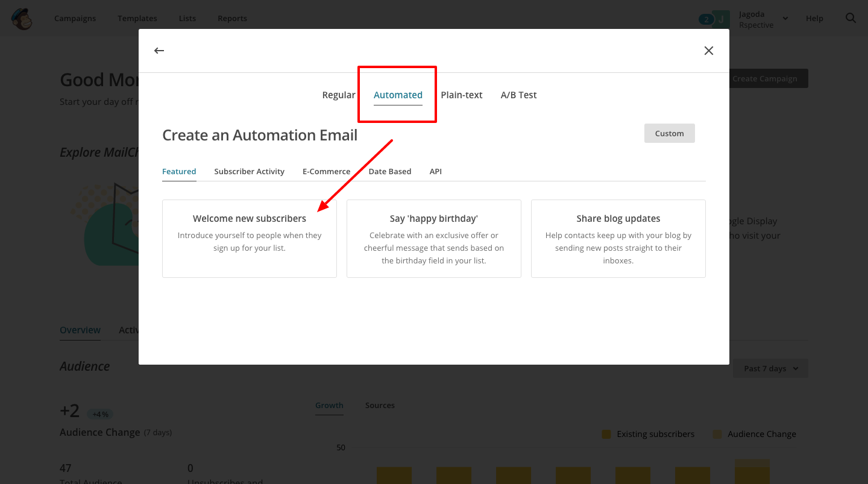
Task: Select the Featured automation tab
Action: [179, 171]
